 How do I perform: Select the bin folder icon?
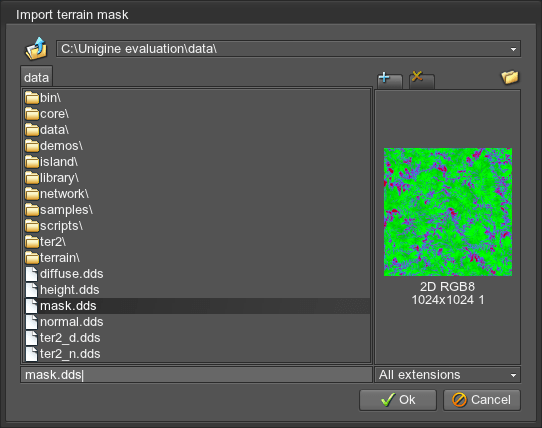click(x=32, y=98)
